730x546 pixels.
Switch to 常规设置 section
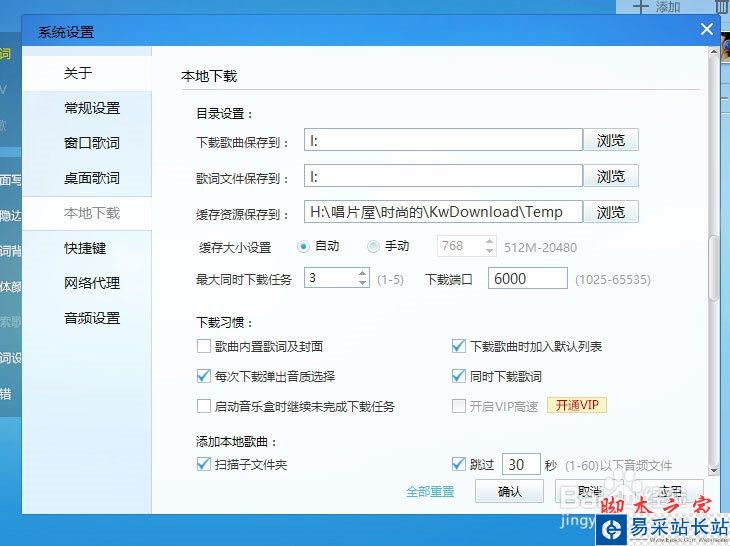(x=92, y=108)
